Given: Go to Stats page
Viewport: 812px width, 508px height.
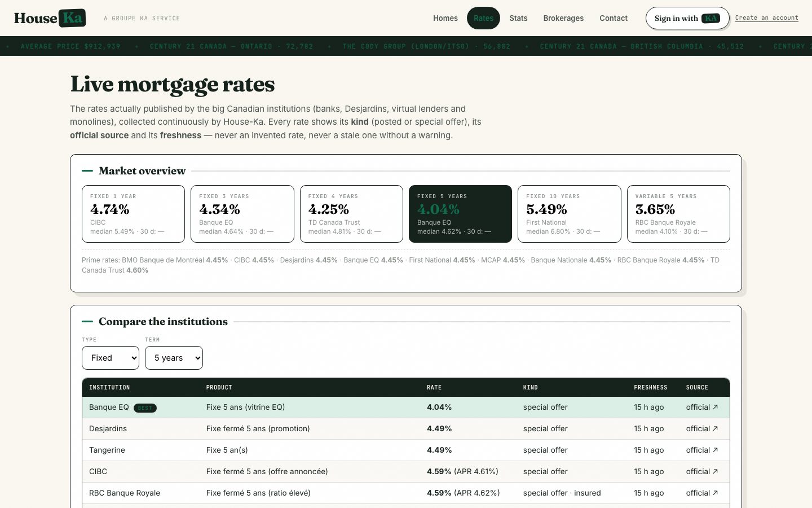Looking at the screenshot, I should pos(518,18).
